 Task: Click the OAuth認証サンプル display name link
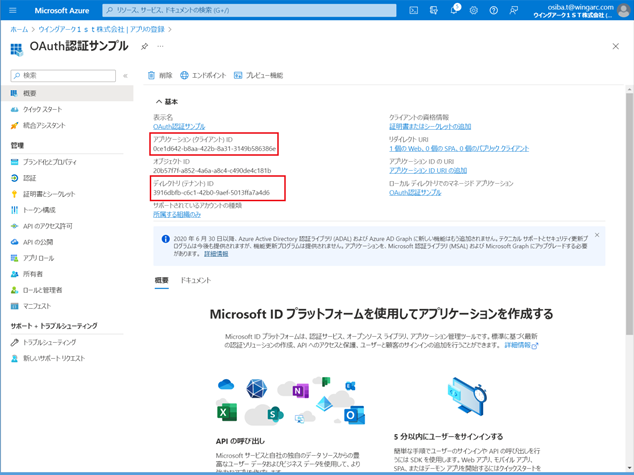pyautogui.click(x=179, y=127)
